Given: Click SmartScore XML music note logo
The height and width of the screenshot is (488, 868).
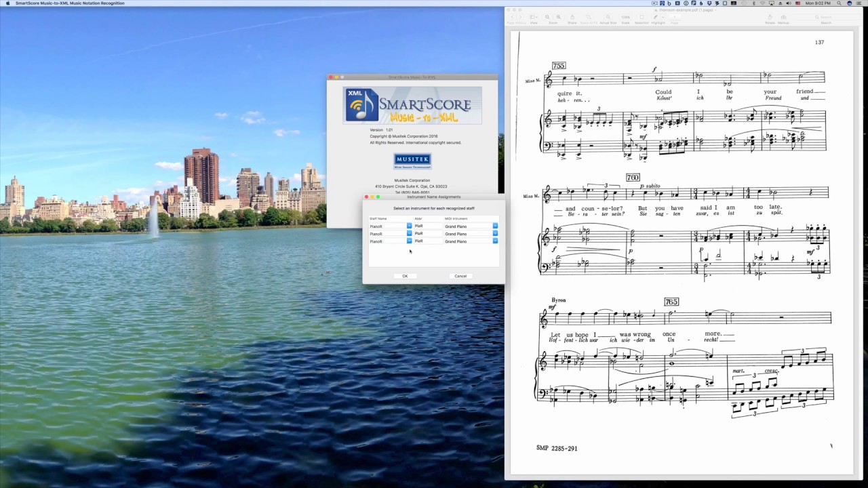Looking at the screenshot, I should (x=361, y=105).
